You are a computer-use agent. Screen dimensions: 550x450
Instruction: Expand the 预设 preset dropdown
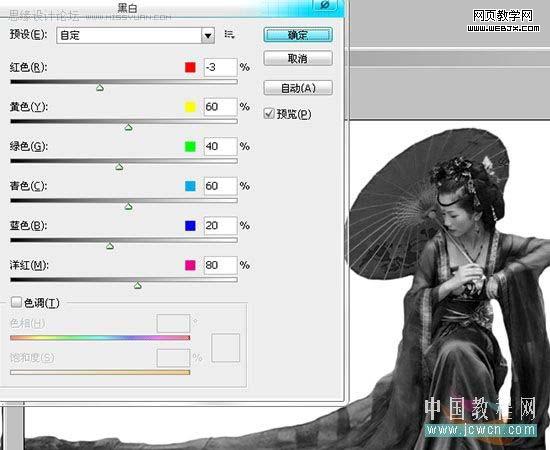pyautogui.click(x=208, y=36)
